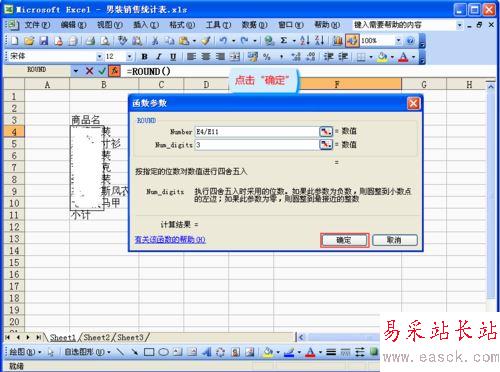The width and height of the screenshot is (500, 372).
Task: Open Print Preview from the toolbar
Action: click(x=105, y=41)
